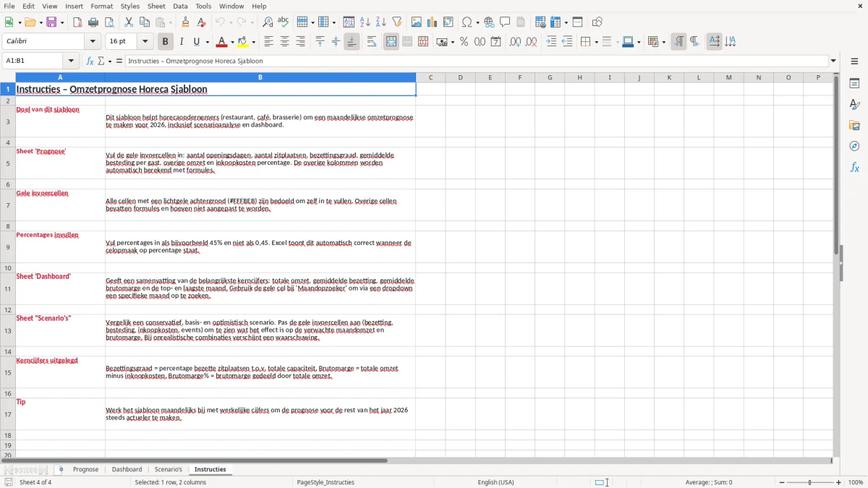Open the Font Size dropdown arrow
The height and width of the screenshot is (488, 868).
(x=145, y=42)
